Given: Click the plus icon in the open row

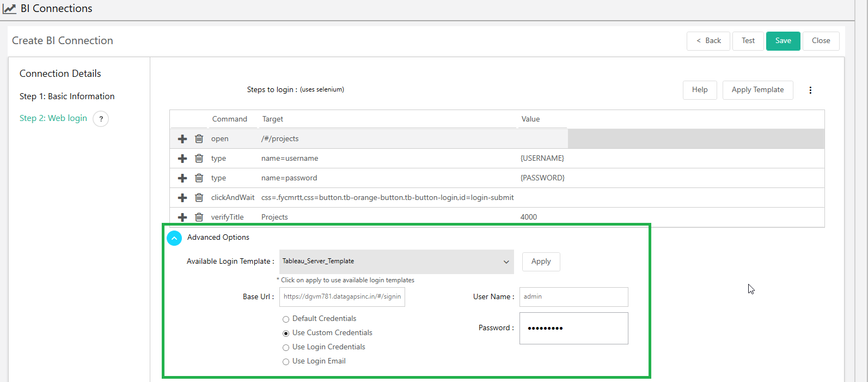Looking at the screenshot, I should click(182, 139).
